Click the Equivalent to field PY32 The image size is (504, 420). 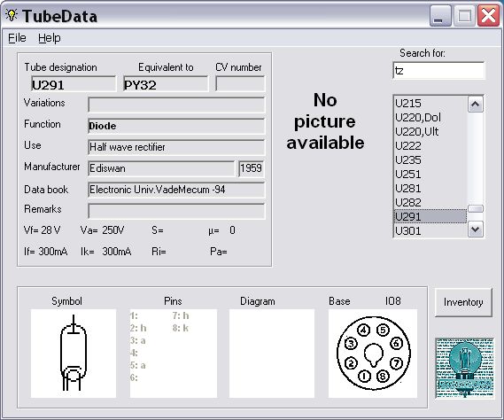click(x=166, y=84)
